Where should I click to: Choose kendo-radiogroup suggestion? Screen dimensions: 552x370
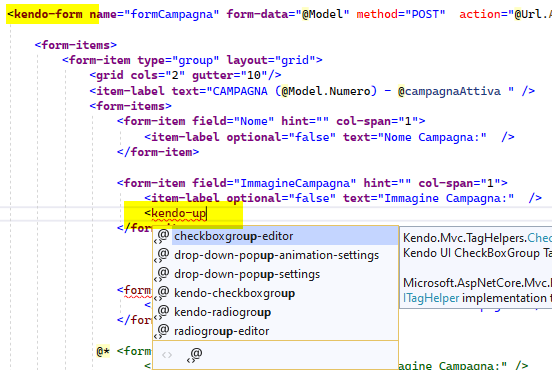click(276, 312)
